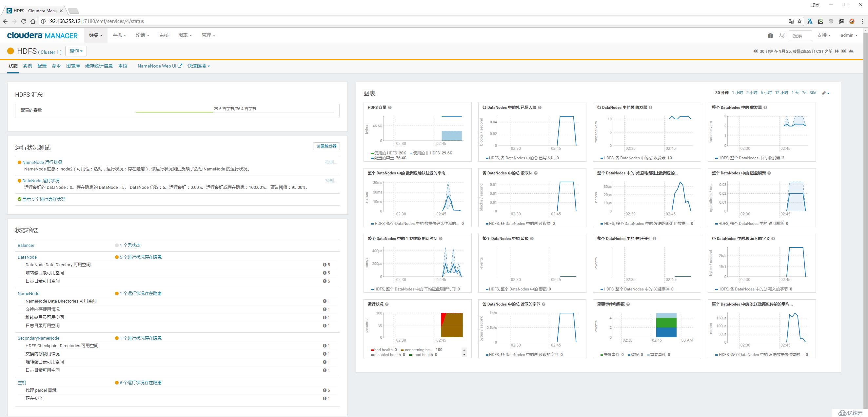The width and height of the screenshot is (868, 417).
Task: Open help icon beside 各 DataNodes 中的总 收发器
Action: click(650, 108)
